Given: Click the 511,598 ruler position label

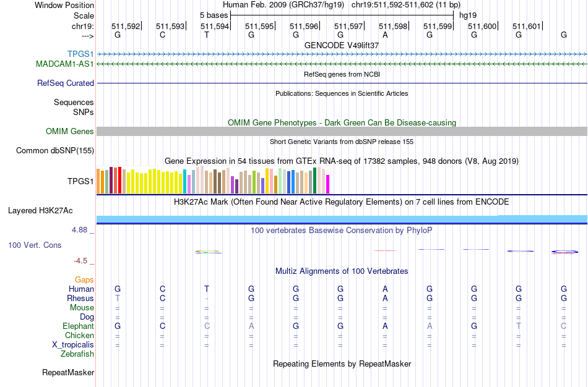Looking at the screenshot, I should [393, 26].
